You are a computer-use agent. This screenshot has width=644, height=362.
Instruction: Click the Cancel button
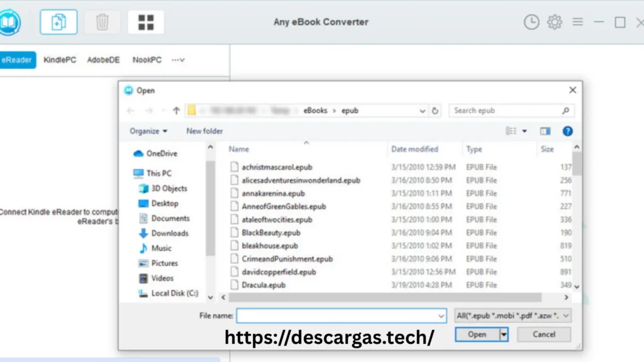tap(543, 334)
